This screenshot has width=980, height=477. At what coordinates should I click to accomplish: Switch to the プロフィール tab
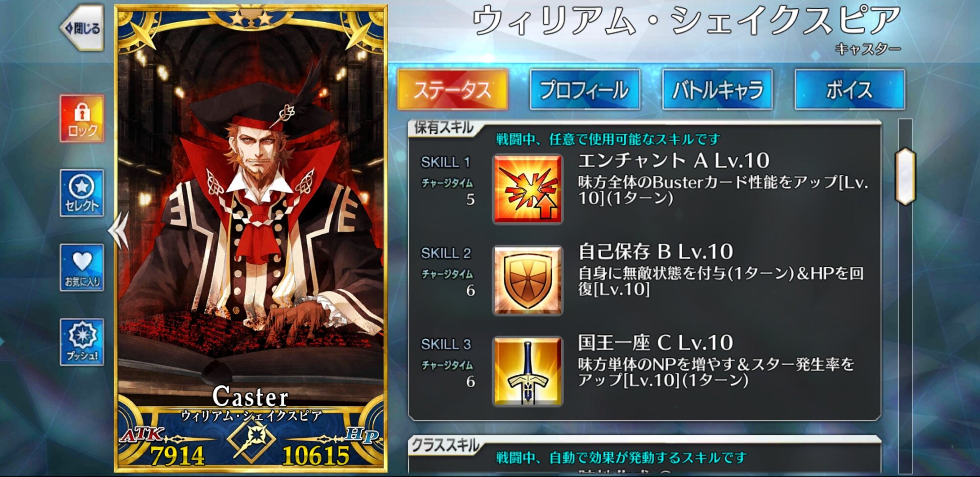585,90
